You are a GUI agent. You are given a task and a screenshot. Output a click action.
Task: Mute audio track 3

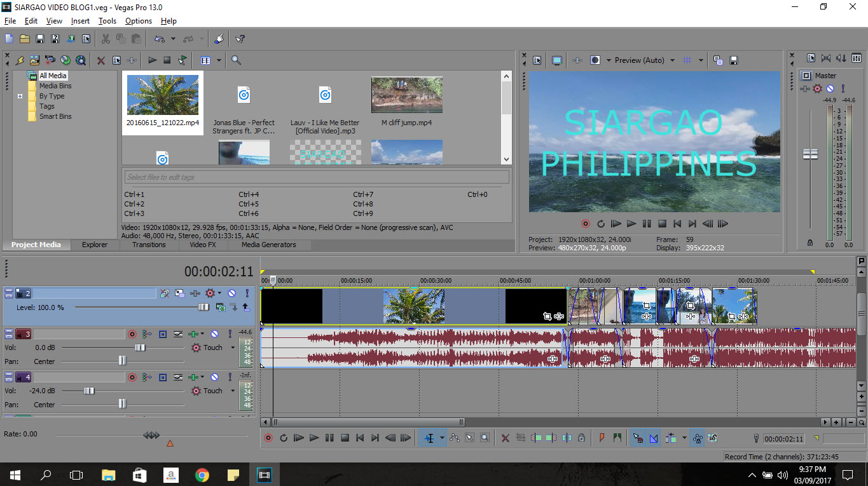215,334
